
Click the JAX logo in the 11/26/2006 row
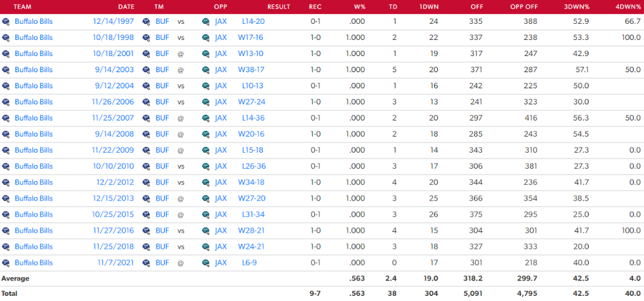click(x=206, y=102)
